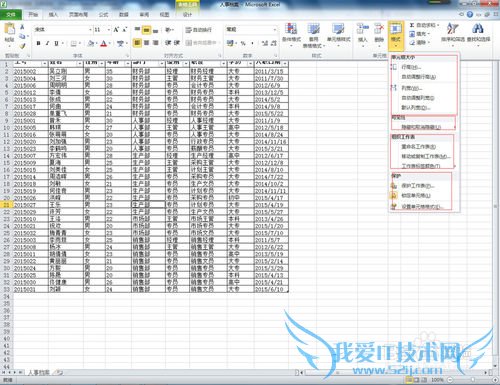This screenshot has height=385, width=500.
Task: Click the text orientation icon
Action: (169, 30)
